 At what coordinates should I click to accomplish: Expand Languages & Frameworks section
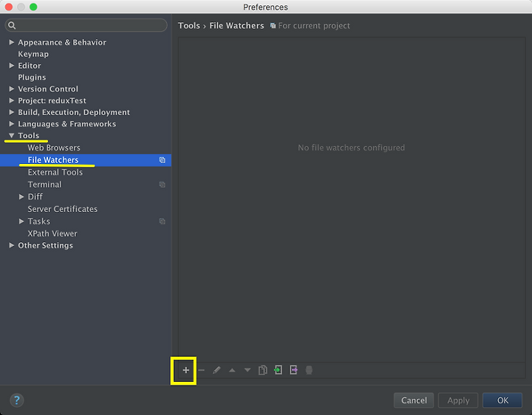pyautogui.click(x=12, y=124)
